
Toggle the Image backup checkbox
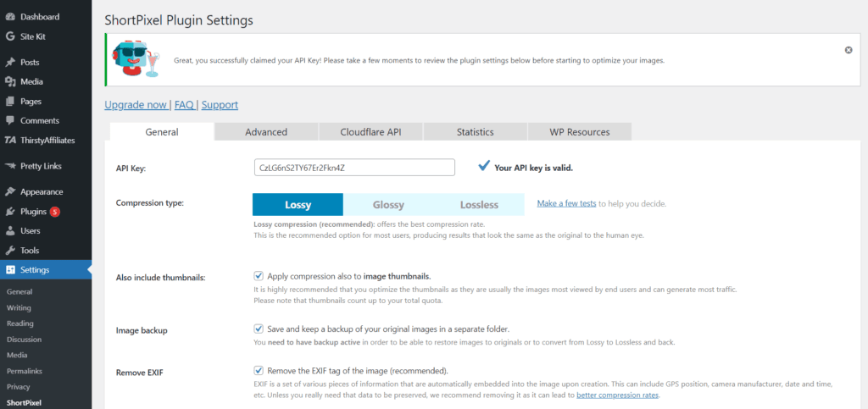[259, 329]
